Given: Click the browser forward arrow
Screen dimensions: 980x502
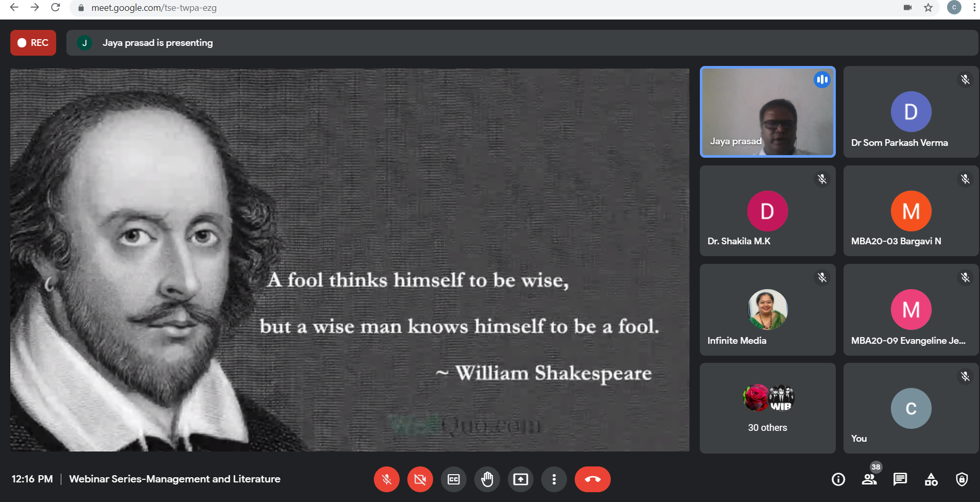Looking at the screenshot, I should (x=35, y=8).
